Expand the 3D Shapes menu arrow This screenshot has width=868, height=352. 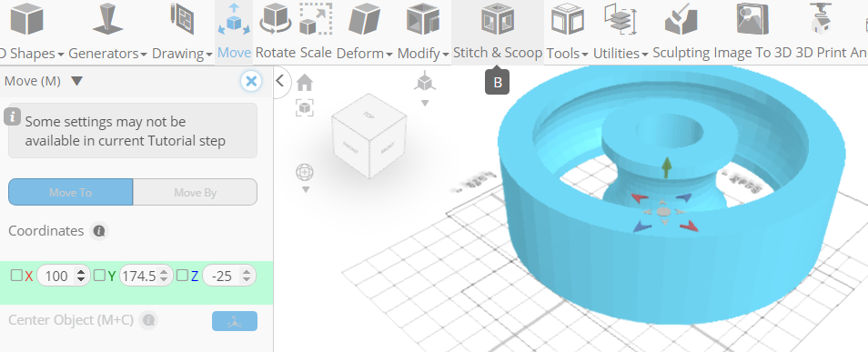click(60, 55)
